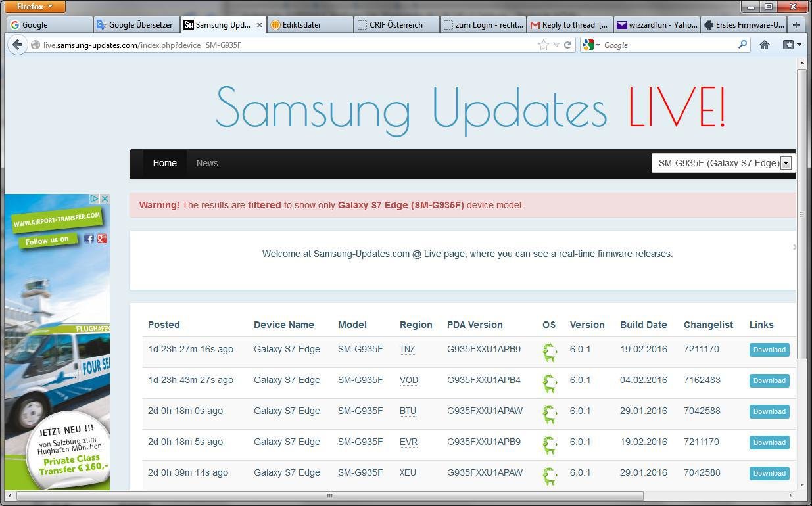Click the BTU region link
The height and width of the screenshot is (506, 812).
coord(408,411)
